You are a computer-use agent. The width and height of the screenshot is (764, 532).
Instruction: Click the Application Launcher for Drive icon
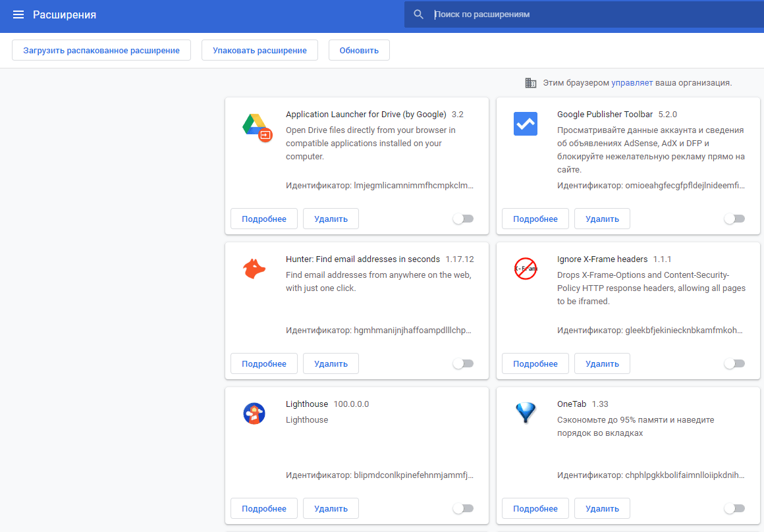click(255, 126)
